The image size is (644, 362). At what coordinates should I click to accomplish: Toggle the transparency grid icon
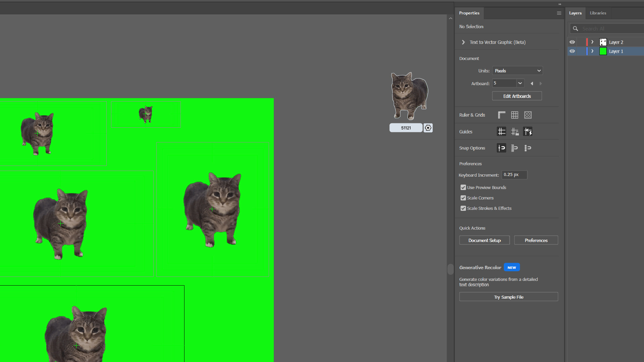pos(528,115)
